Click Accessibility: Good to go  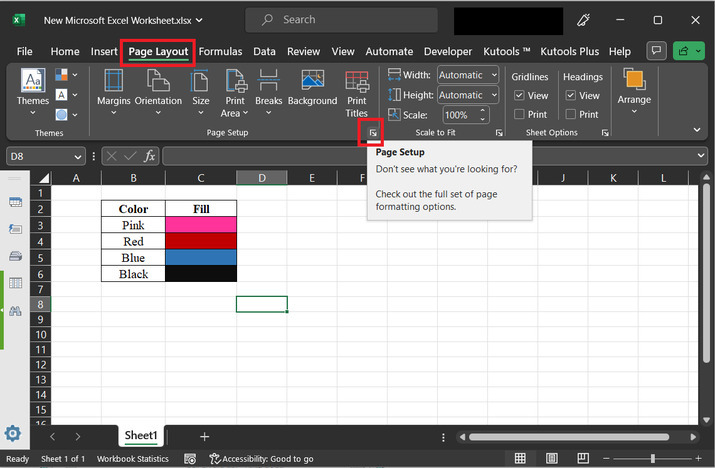click(261, 458)
